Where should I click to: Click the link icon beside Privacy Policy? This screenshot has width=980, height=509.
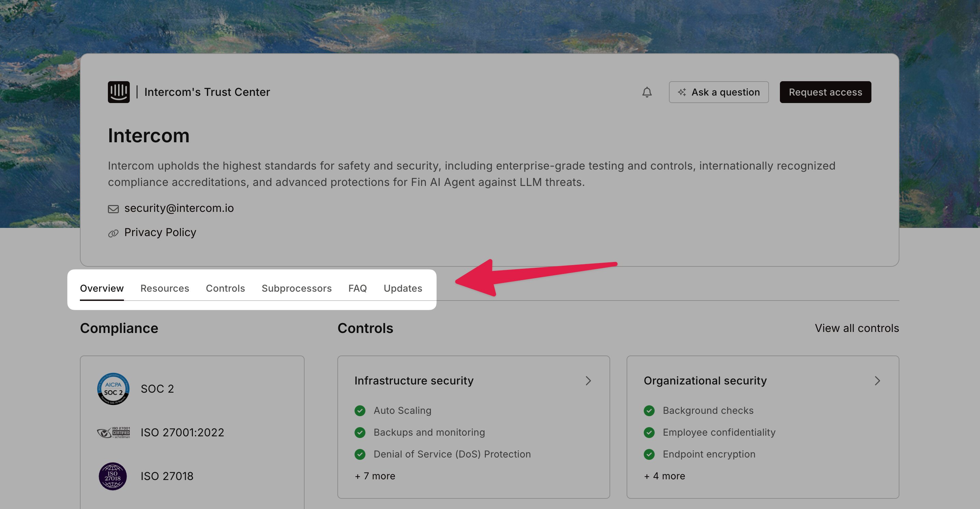[113, 233]
